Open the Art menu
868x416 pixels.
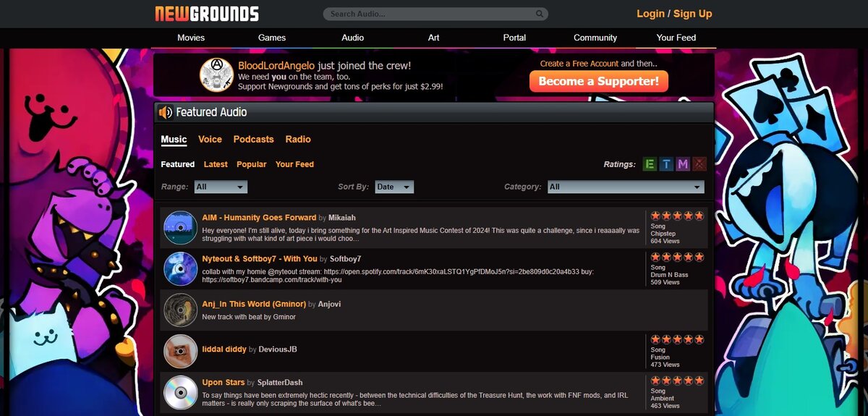[x=434, y=38]
